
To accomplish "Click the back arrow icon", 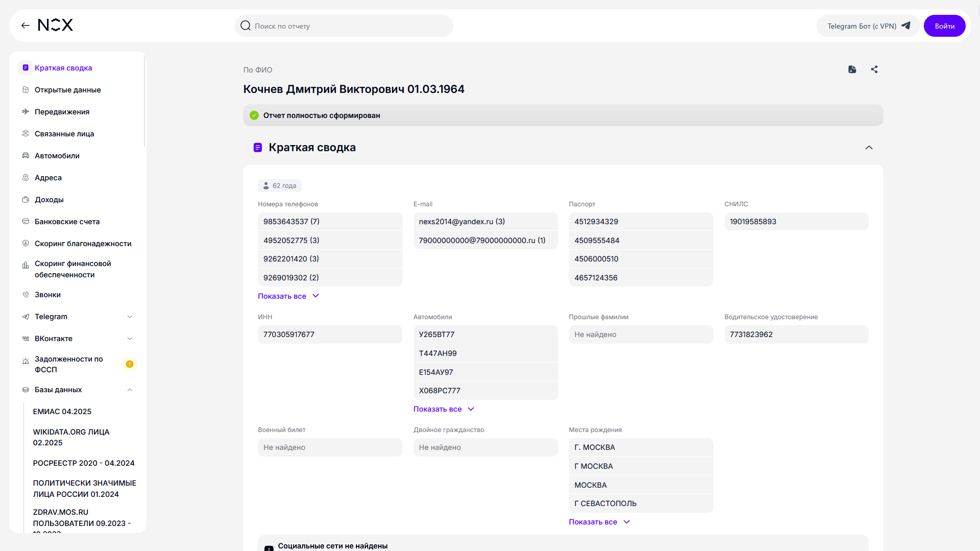I will coord(25,26).
